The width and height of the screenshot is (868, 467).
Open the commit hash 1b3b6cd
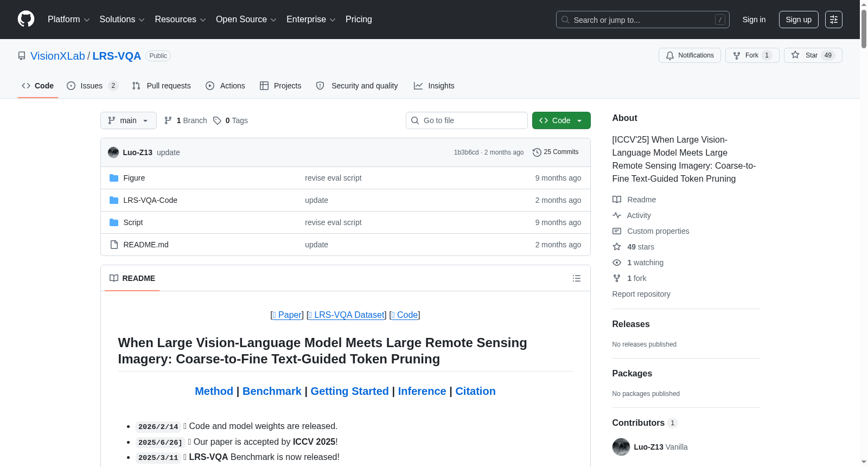467,152
